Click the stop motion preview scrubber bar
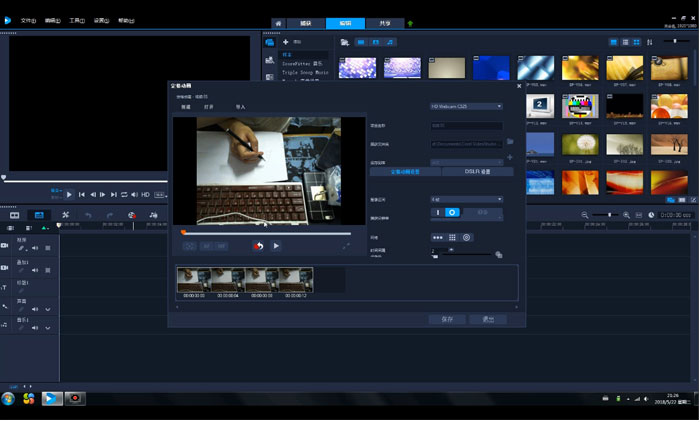700x422 pixels. pos(265,232)
